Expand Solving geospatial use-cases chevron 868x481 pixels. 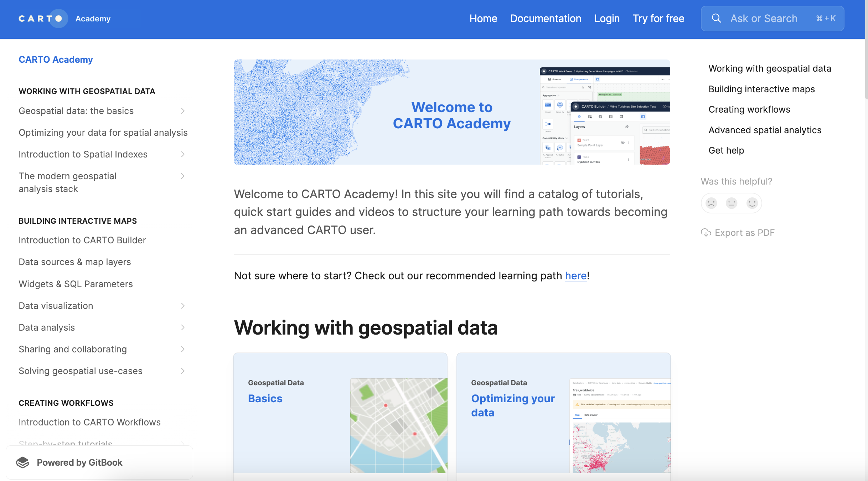coord(182,371)
